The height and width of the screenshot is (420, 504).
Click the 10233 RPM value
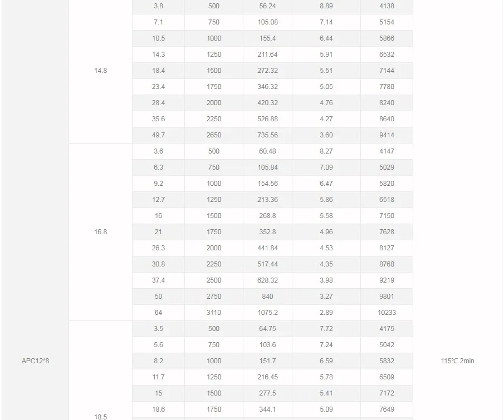pos(386,313)
